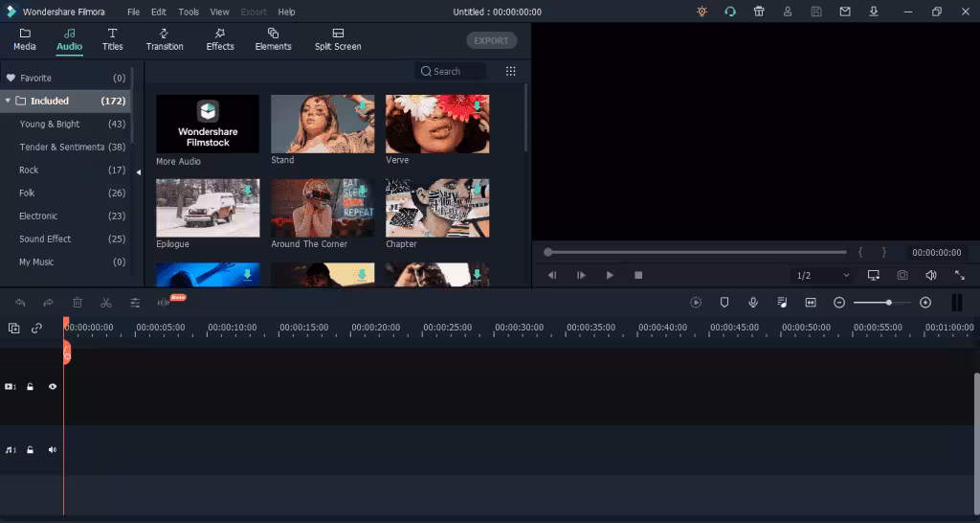980x523 pixels.
Task: Click the preview volume icon
Action: click(931, 275)
